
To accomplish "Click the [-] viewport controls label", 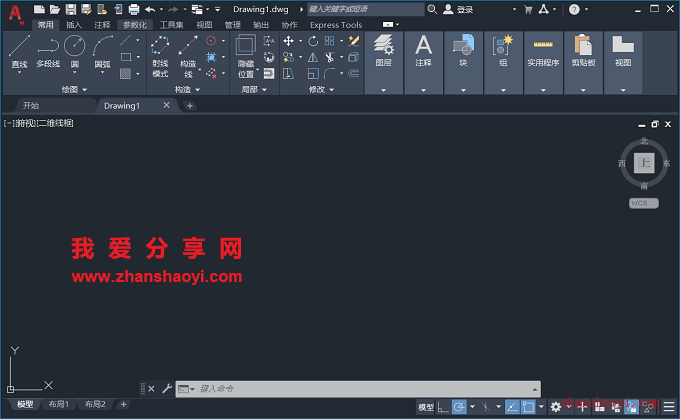I will coord(9,123).
